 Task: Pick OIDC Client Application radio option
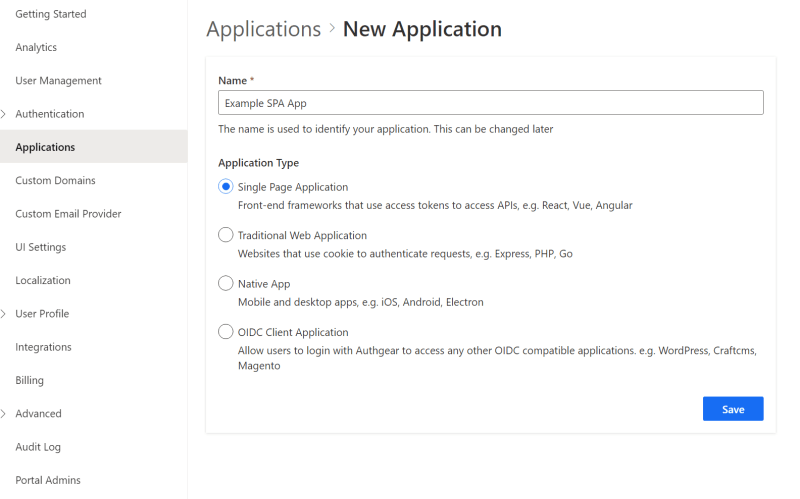coord(226,332)
